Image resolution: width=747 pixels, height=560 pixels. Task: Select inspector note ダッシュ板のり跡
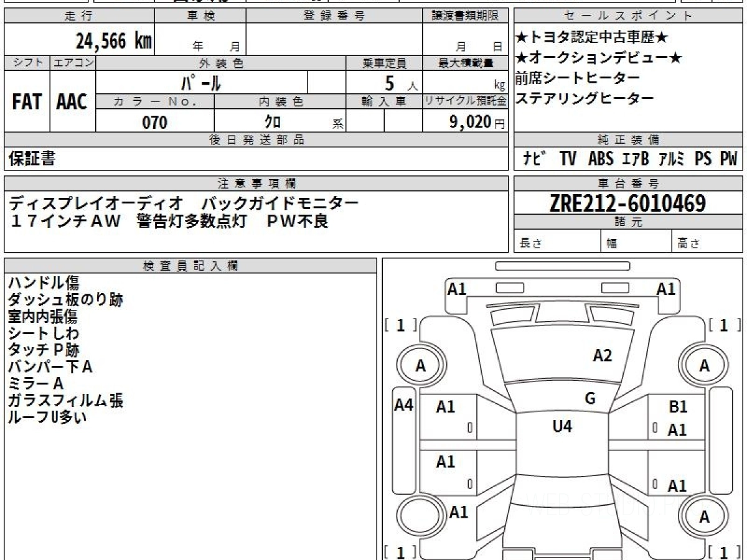pos(65,300)
